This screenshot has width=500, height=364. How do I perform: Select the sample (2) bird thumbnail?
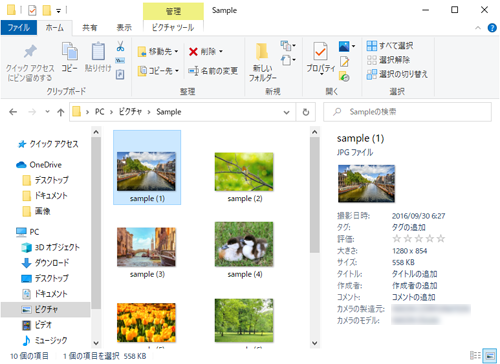click(244, 172)
